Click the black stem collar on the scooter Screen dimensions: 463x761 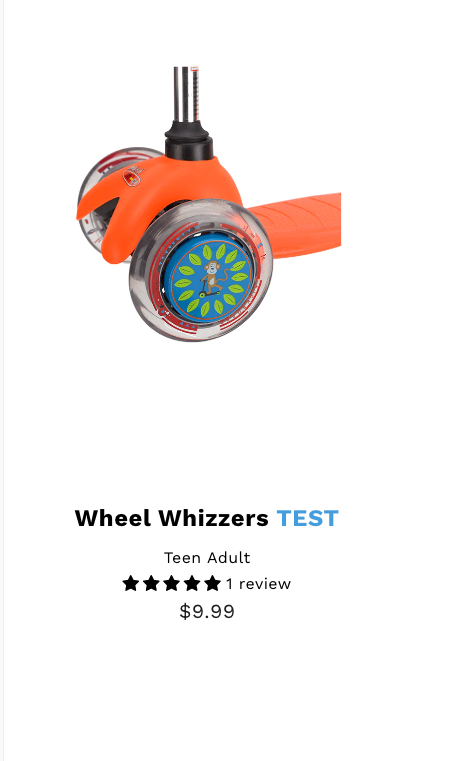point(188,139)
